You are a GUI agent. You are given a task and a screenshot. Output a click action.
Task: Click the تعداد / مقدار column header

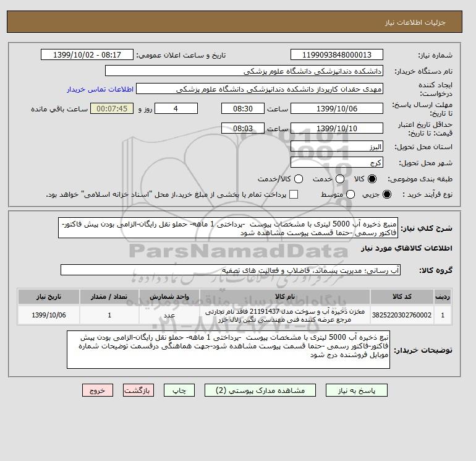(x=109, y=296)
